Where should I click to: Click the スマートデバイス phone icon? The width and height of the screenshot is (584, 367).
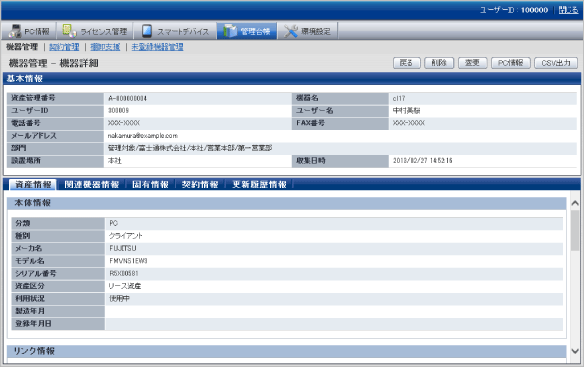[x=147, y=31]
